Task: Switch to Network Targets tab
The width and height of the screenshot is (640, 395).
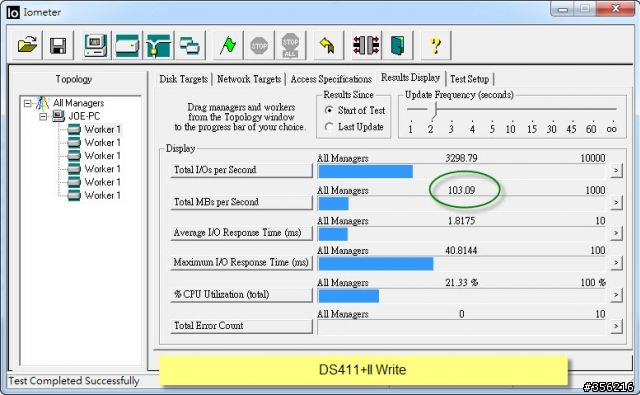Action: [249, 79]
